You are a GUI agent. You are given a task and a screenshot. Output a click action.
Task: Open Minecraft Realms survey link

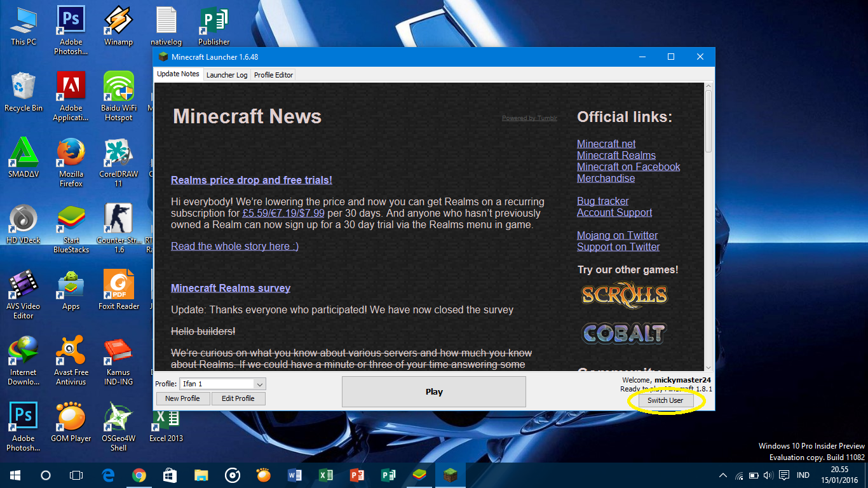pyautogui.click(x=231, y=288)
